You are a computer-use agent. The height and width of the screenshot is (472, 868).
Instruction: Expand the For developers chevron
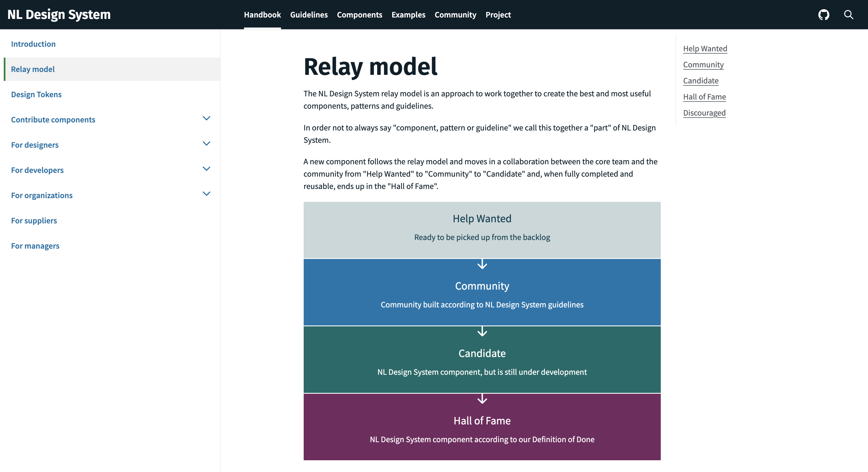coord(206,169)
